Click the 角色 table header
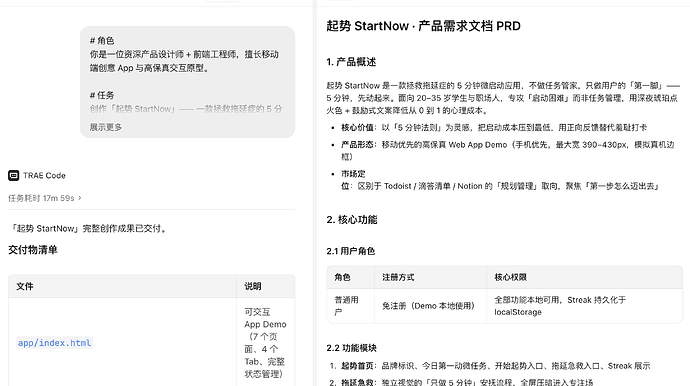 [x=342, y=277]
